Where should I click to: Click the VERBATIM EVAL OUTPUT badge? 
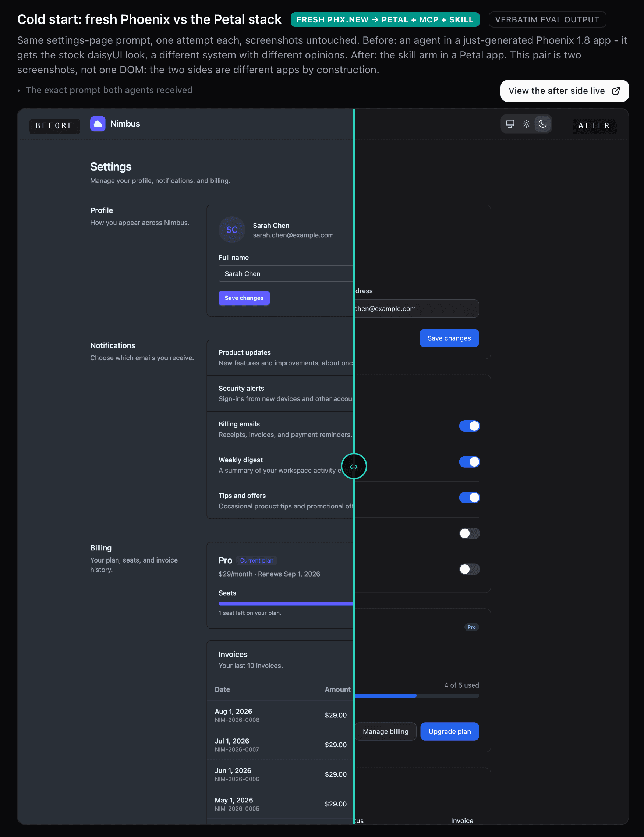point(547,19)
